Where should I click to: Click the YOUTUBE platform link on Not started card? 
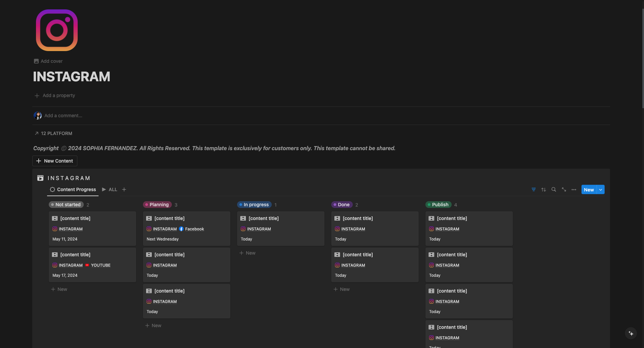[x=101, y=265]
